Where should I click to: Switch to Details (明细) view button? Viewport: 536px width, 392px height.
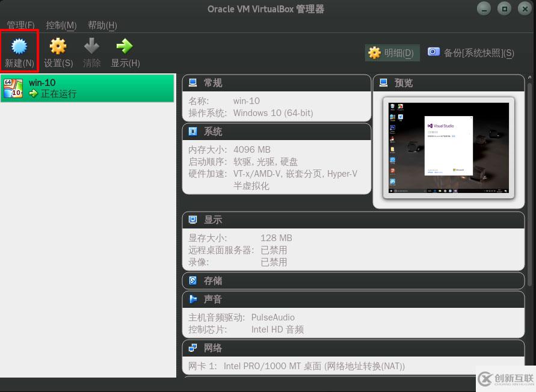(x=392, y=53)
